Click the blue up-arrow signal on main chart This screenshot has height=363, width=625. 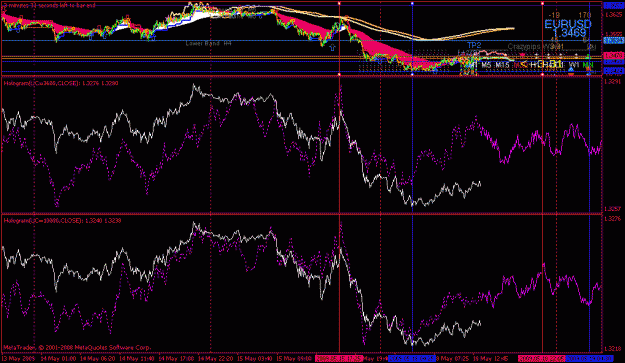(x=332, y=47)
